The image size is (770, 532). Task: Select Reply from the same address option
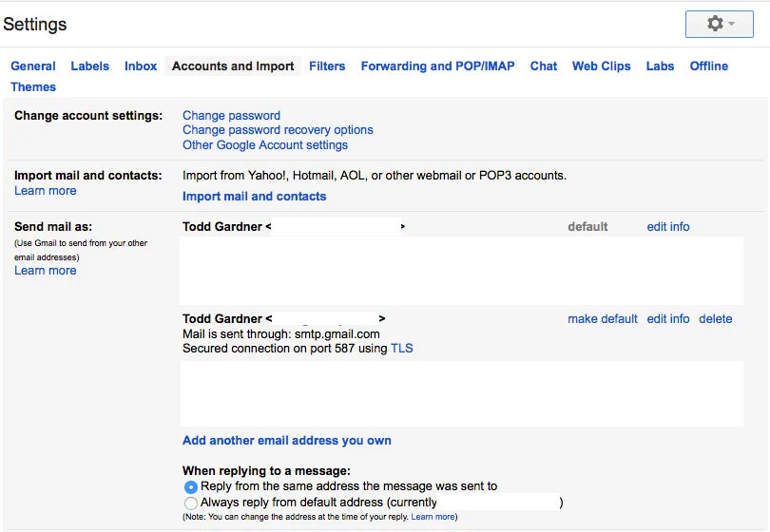click(191, 486)
